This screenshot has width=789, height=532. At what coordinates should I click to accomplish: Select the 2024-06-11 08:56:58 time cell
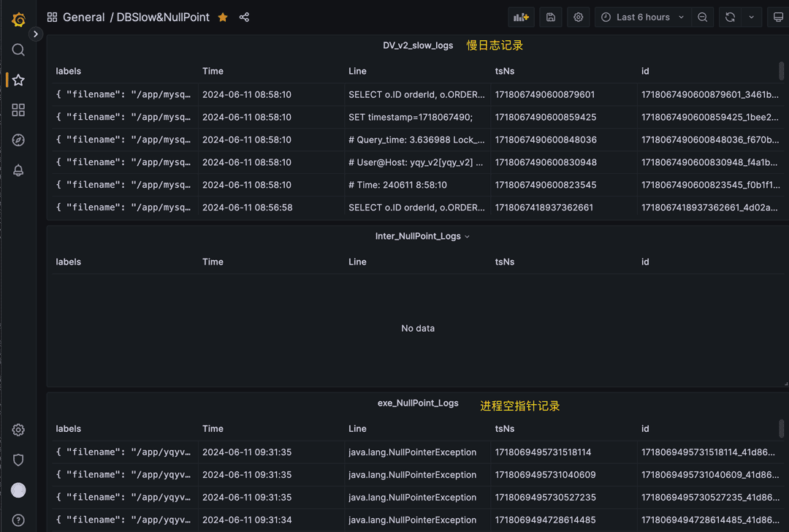[271, 208]
